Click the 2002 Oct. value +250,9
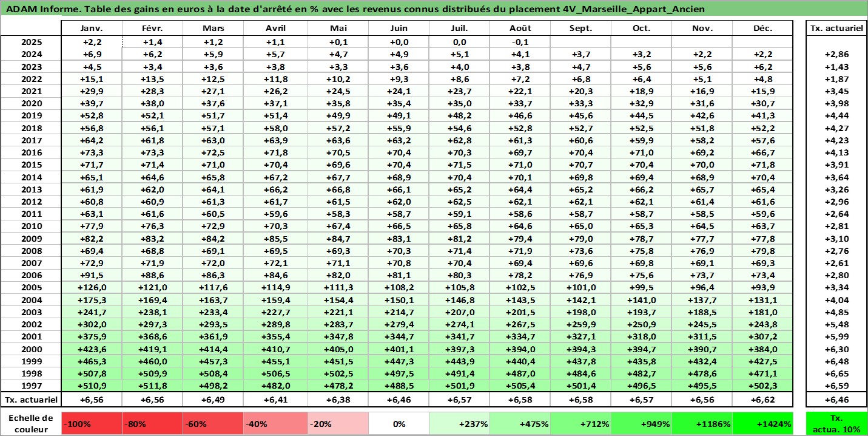Viewport: 868px width, 436px height. coord(641,324)
